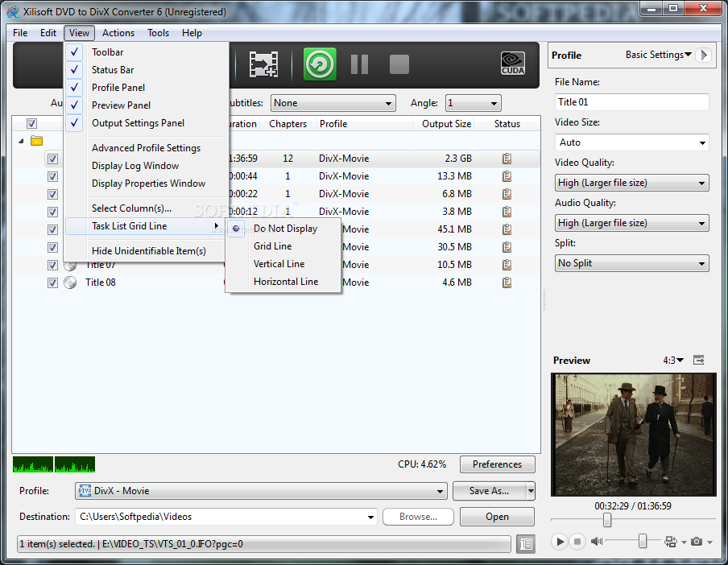Open the Split dropdown
The image size is (728, 565).
(632, 263)
